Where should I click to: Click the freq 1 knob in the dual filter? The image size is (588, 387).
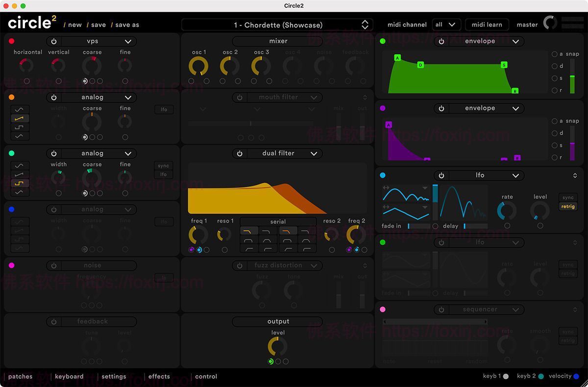pyautogui.click(x=198, y=234)
